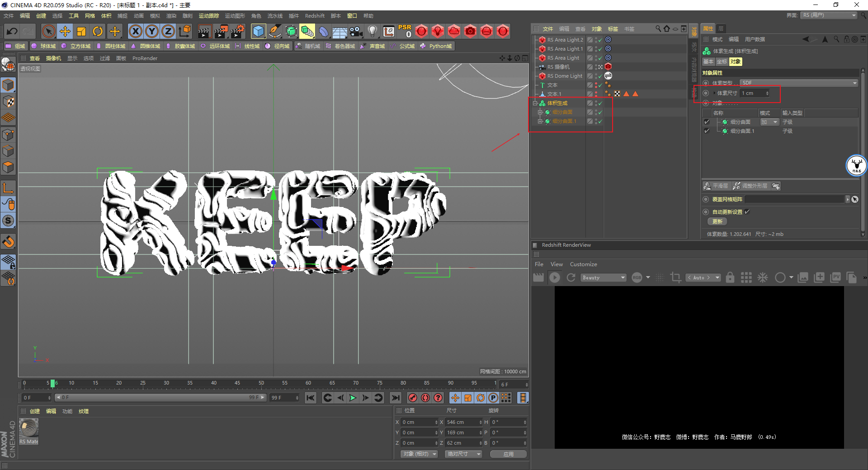Screen dimensions: 868x470
Task: Toggle visibility dots of RS Dome Light
Action: (596, 76)
